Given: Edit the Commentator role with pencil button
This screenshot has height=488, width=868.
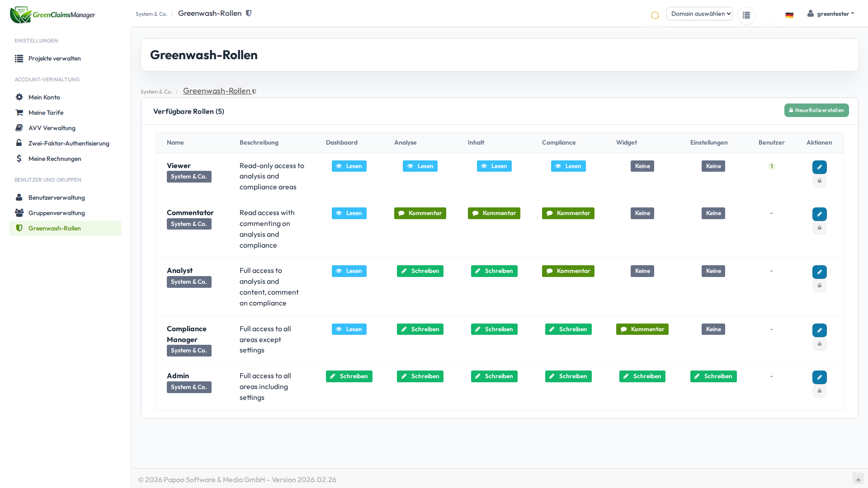Looking at the screenshot, I should tap(819, 214).
